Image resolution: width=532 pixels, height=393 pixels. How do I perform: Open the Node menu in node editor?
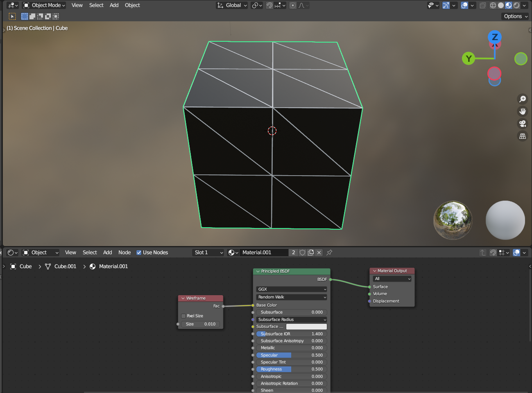tap(125, 253)
